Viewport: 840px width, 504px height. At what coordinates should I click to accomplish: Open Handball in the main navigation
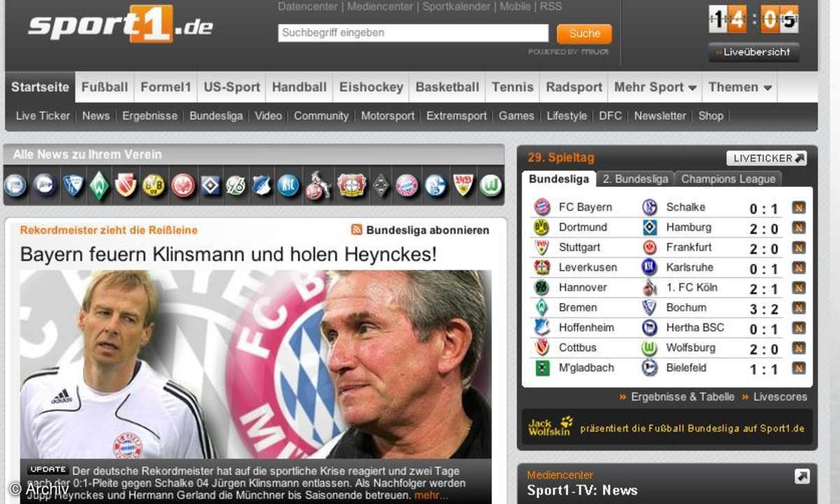pyautogui.click(x=300, y=87)
